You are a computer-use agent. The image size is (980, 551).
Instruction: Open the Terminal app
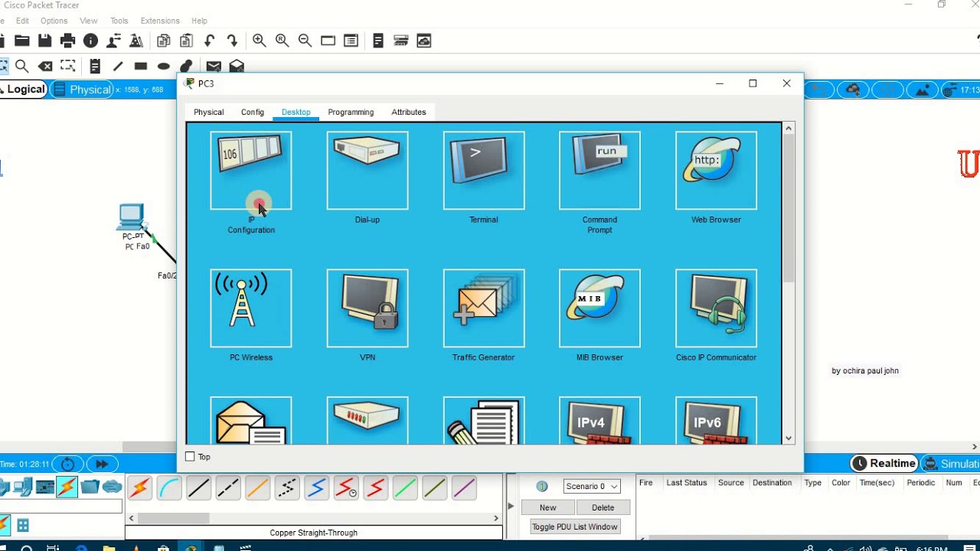click(484, 171)
